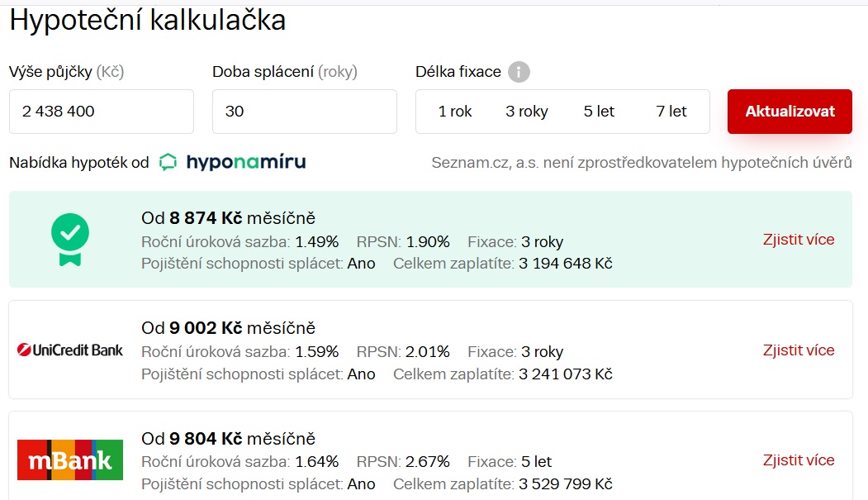This screenshot has height=500, width=868.
Task: Open Zjistit více for UniCredit Bank offer
Action: tap(799, 350)
